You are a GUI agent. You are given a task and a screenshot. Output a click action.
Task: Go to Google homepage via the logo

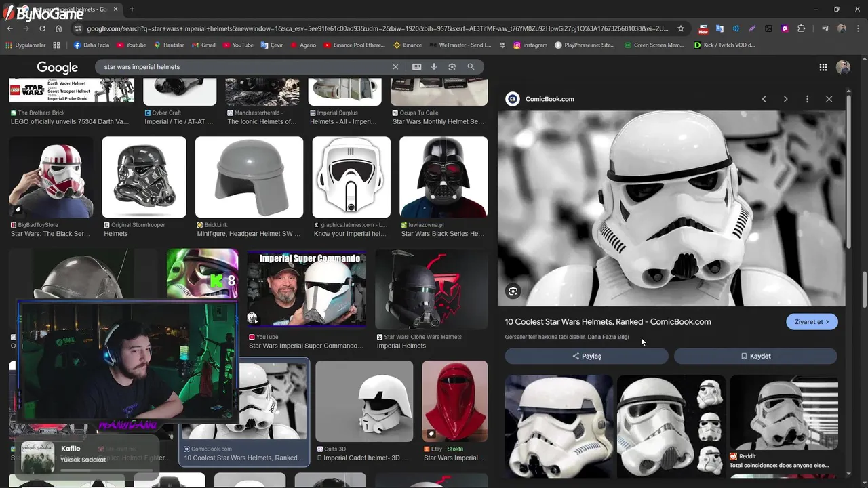(58, 67)
